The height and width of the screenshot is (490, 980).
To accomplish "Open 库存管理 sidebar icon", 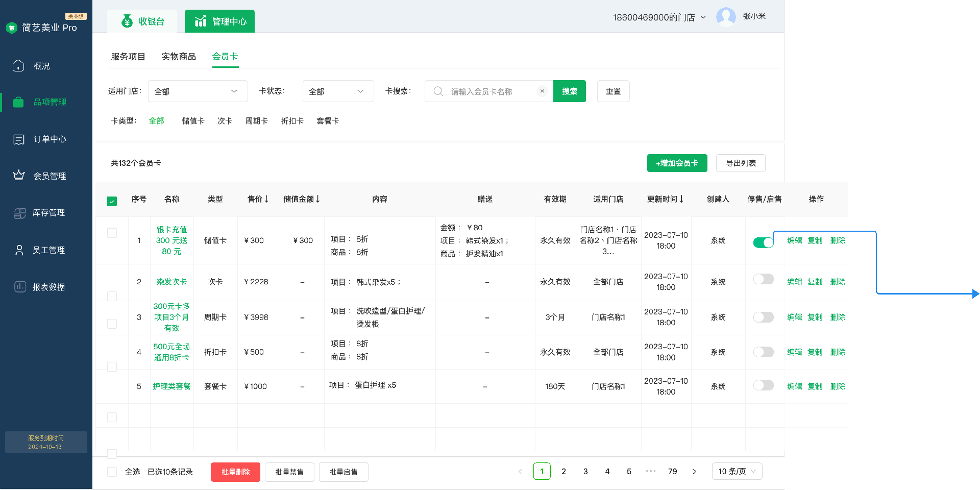I will (x=19, y=213).
